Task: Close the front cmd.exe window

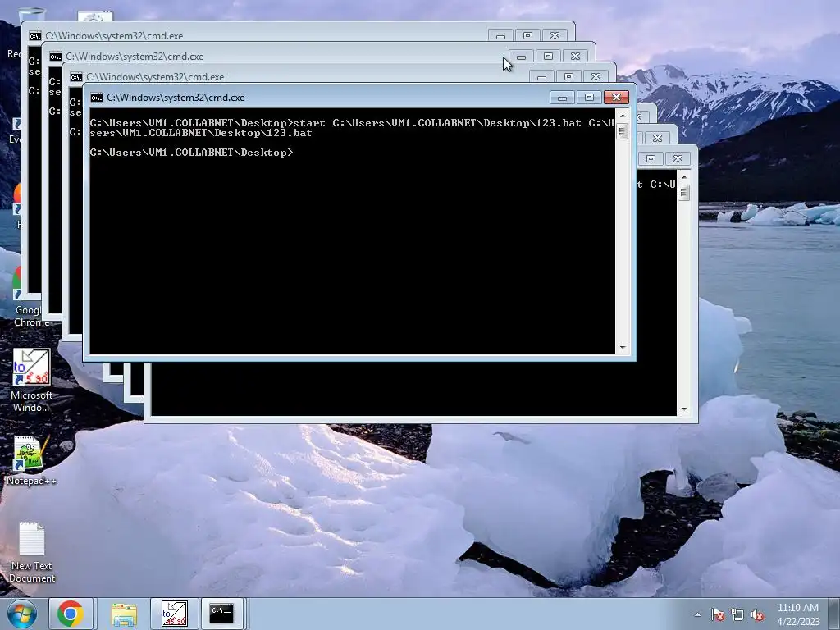Action: [x=616, y=98]
